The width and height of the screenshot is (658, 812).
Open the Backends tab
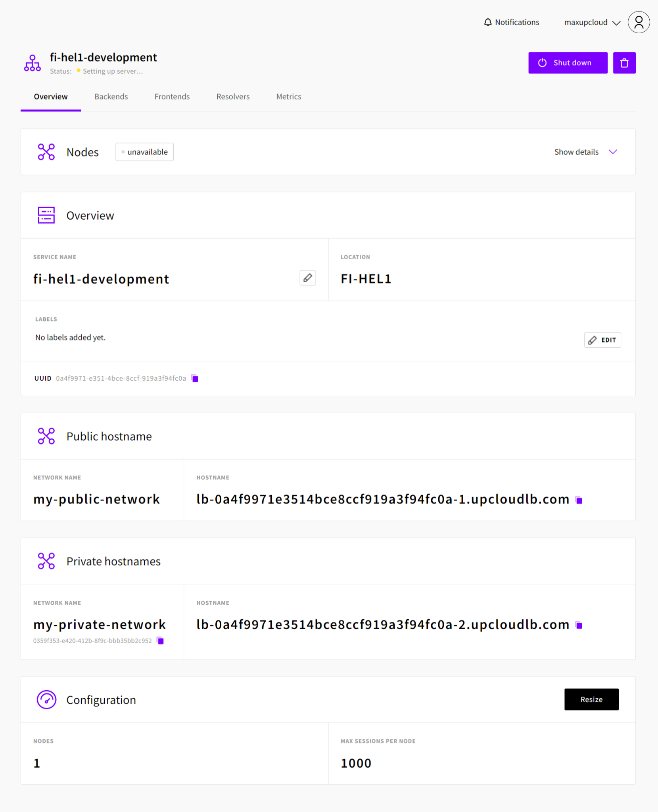[x=111, y=97]
